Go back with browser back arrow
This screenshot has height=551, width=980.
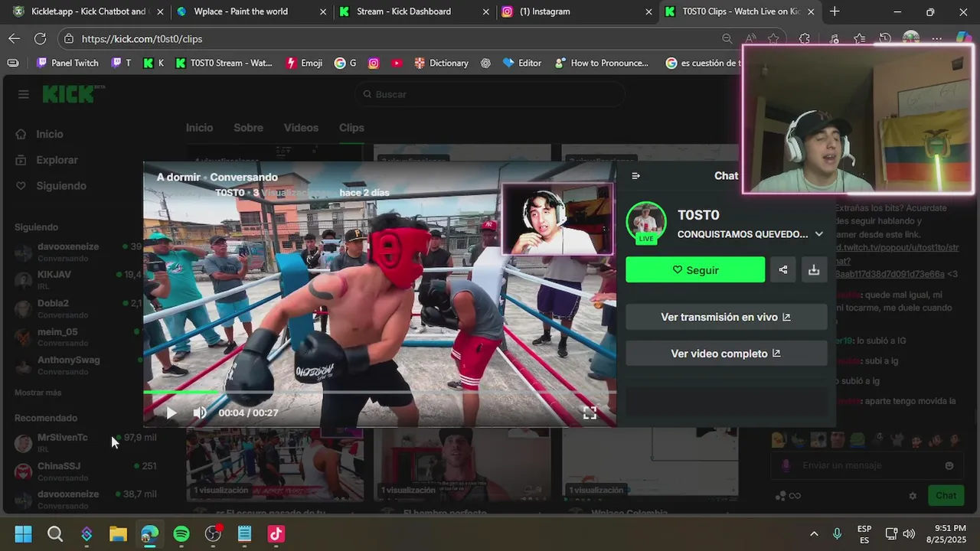pos(15,38)
